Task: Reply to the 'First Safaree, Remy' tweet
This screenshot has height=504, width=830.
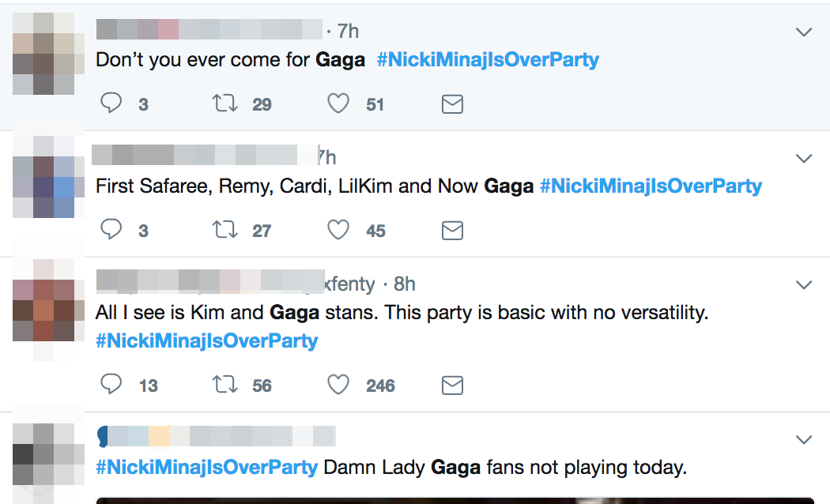Action: tap(111, 230)
